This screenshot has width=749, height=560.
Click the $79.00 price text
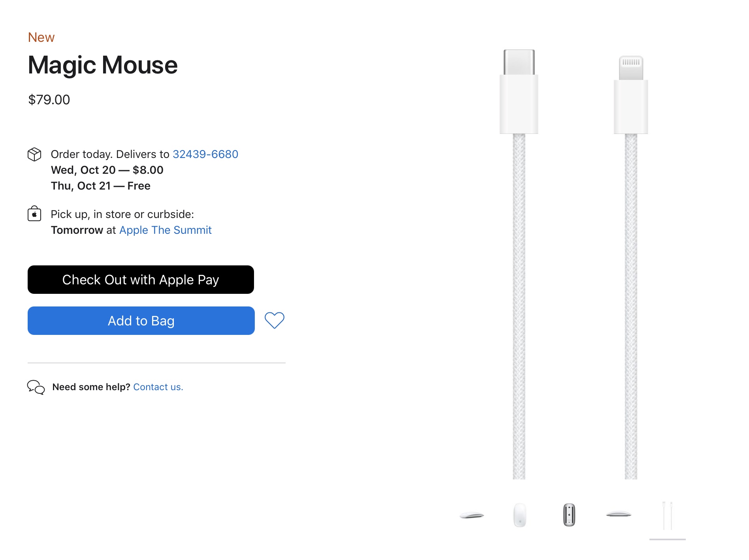point(49,100)
